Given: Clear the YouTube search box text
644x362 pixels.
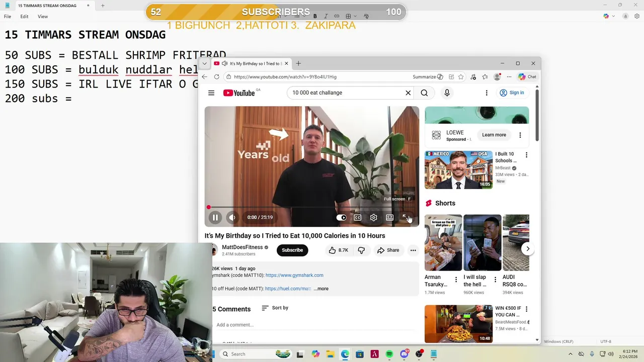Looking at the screenshot, I should (x=408, y=93).
